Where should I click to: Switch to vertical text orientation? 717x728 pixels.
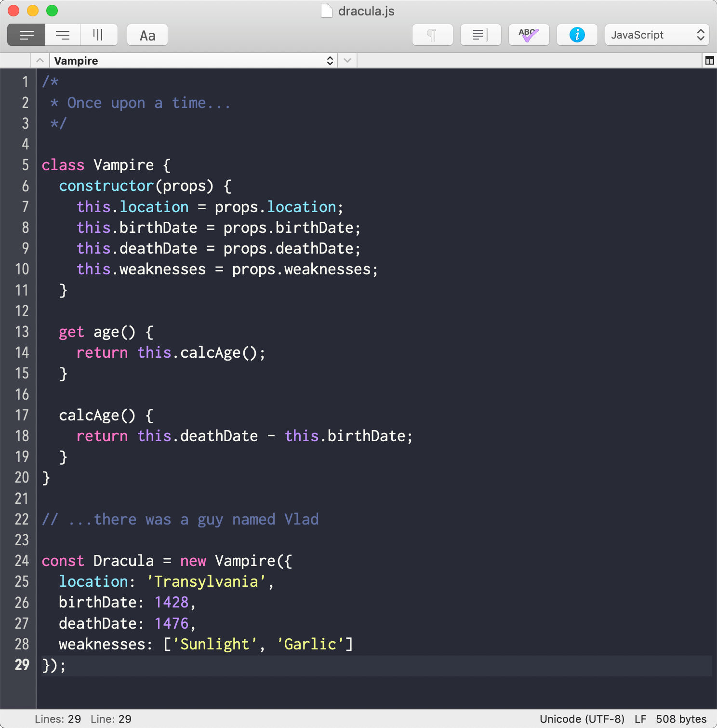(x=99, y=34)
